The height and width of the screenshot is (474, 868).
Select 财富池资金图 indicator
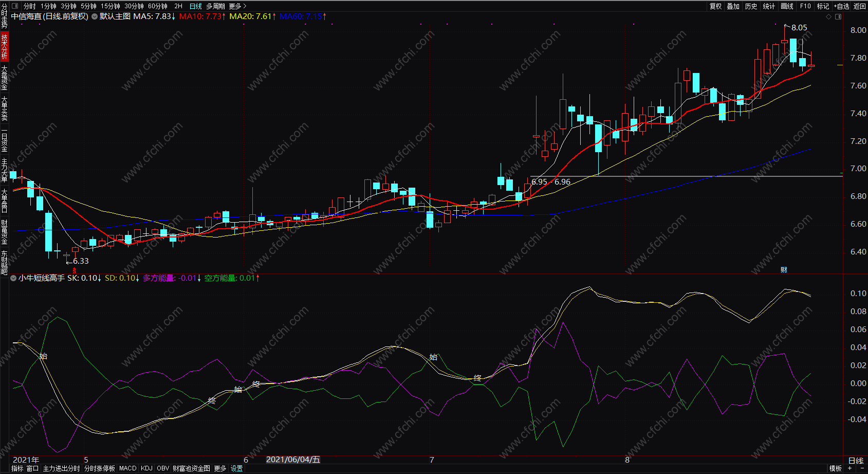click(x=191, y=468)
